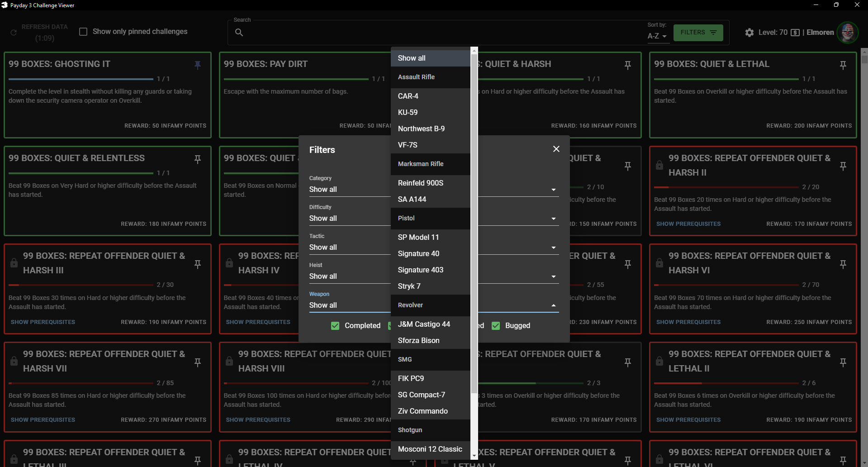Viewport: 868px width, 467px height.
Task: Open the Tactic filter dropdown
Action: click(434, 248)
